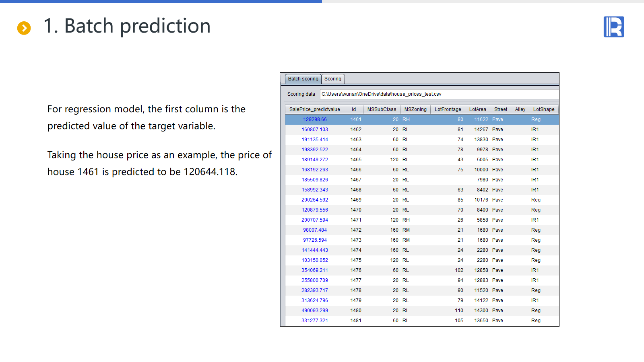
Task: Open the Scoring tab
Action: point(333,79)
